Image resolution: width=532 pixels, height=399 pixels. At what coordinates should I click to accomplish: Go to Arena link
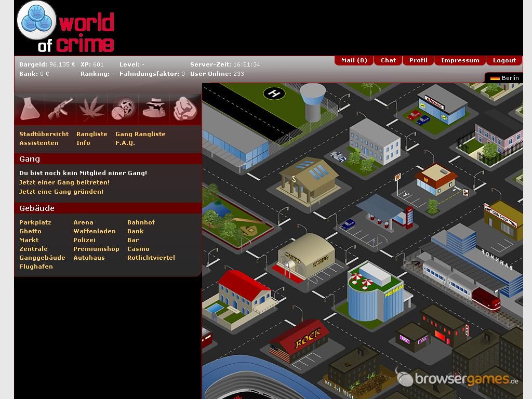[83, 222]
